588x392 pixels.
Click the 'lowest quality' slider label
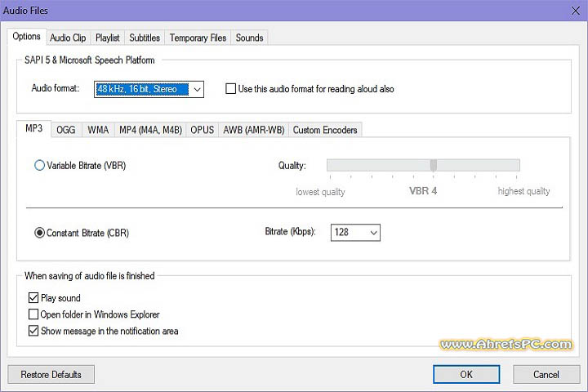[x=320, y=192]
